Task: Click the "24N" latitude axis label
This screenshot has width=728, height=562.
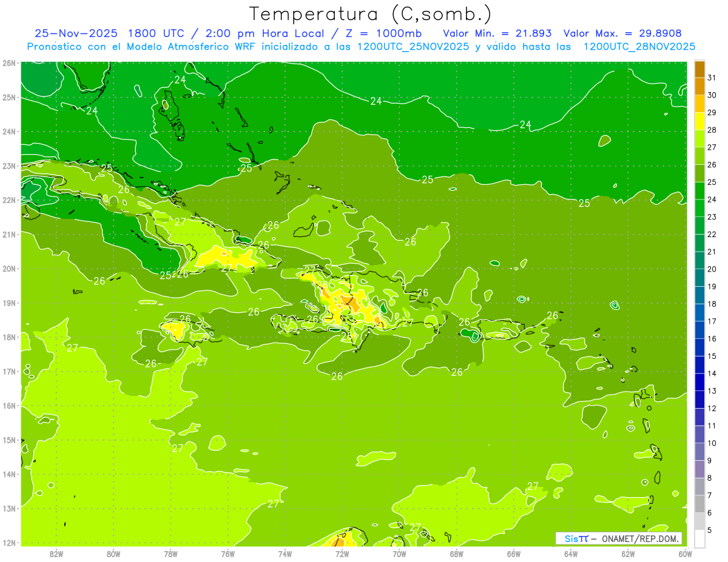Action: click(9, 132)
